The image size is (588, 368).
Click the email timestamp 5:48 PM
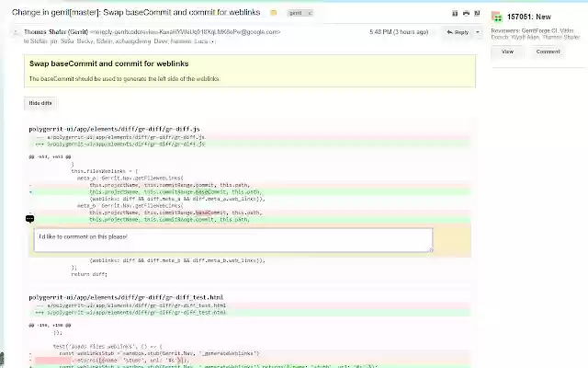(399, 32)
